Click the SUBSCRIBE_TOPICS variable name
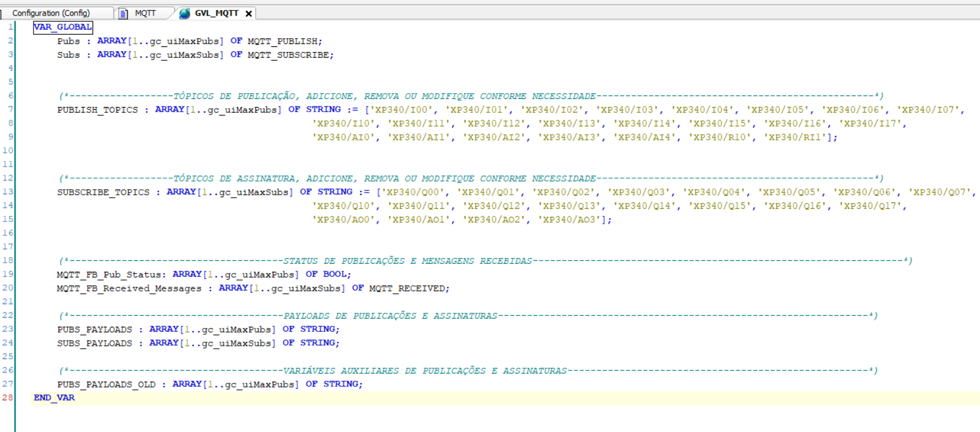Screen dimensions: 980x432 (103, 192)
